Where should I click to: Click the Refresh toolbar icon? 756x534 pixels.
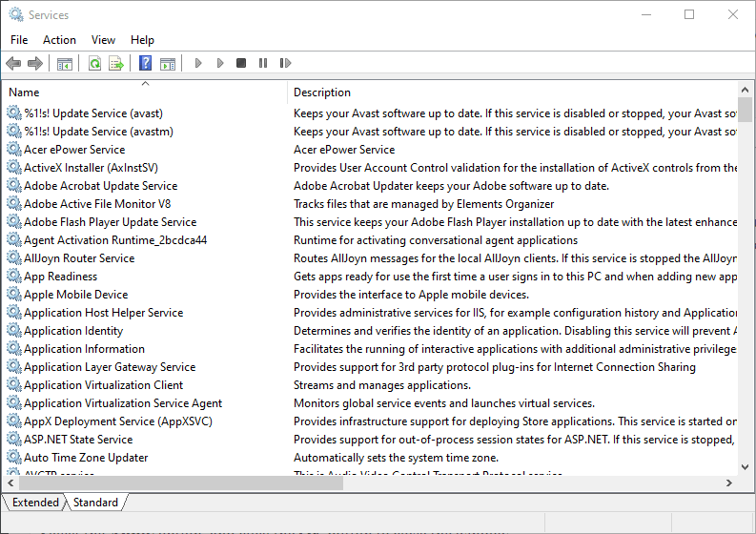(95, 63)
